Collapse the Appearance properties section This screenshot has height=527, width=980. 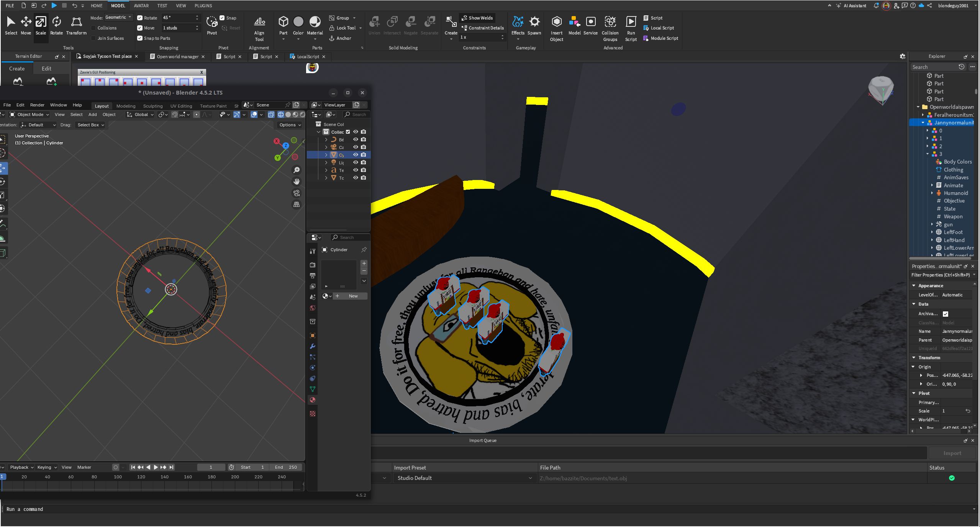point(913,286)
